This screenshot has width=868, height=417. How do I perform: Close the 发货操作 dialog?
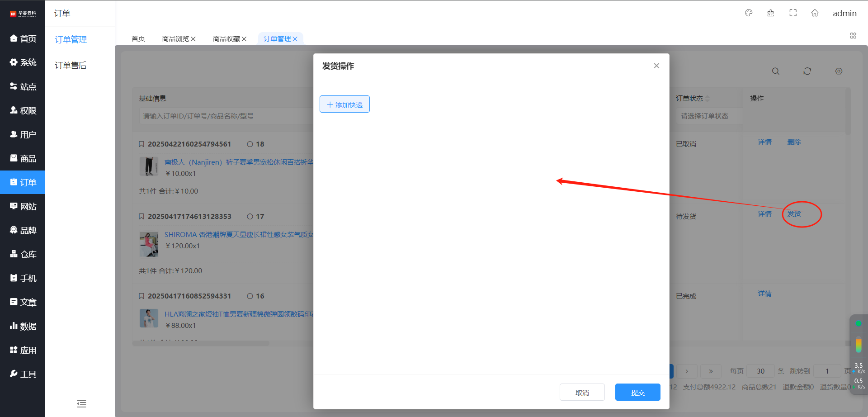(656, 66)
